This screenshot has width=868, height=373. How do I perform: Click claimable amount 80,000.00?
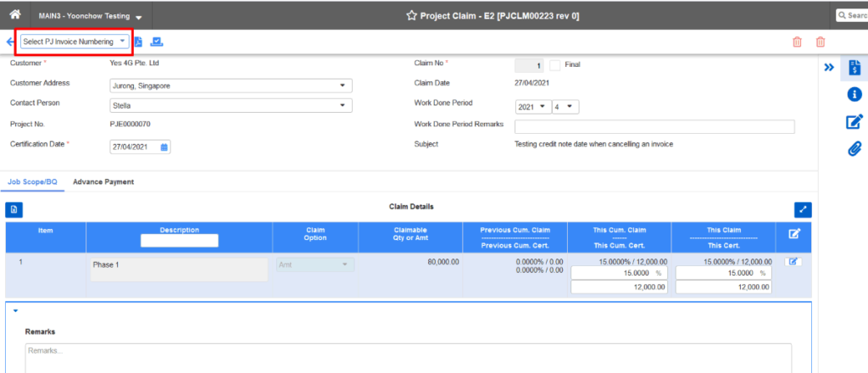442,262
